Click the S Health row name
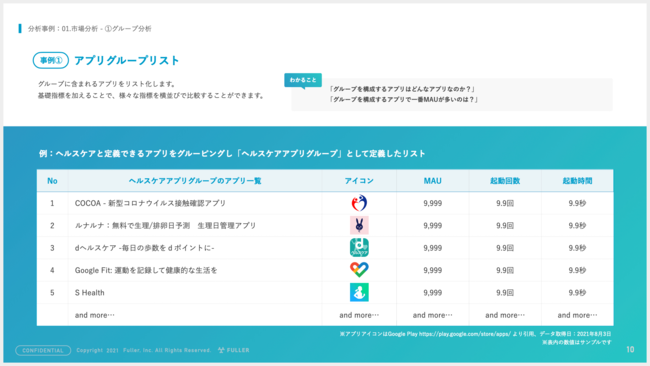Screen dimensions: 650x366 pos(90,293)
